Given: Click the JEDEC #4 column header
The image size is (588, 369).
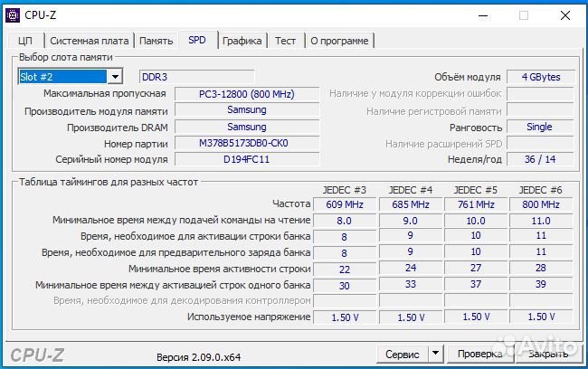Looking at the screenshot, I should 411,190.
